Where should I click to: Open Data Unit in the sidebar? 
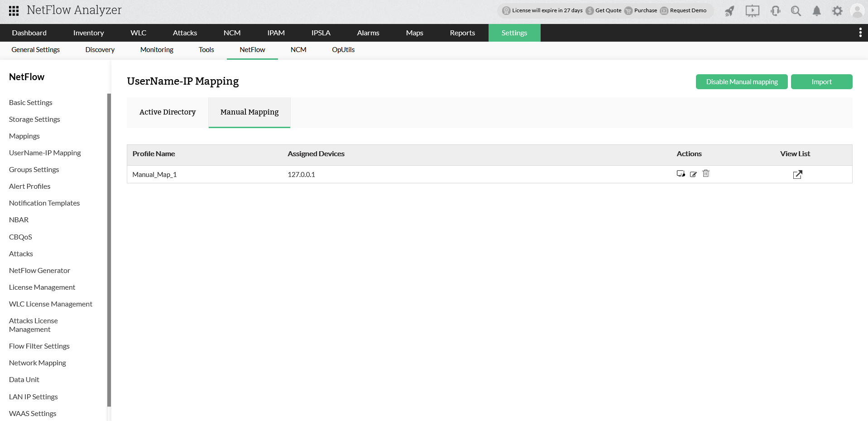[24, 380]
